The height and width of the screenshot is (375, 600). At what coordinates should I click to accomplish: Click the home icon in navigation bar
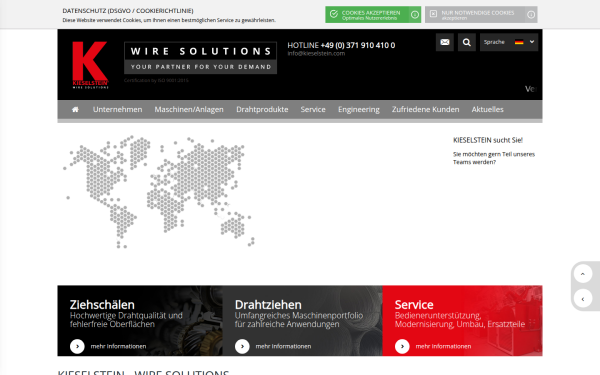75,109
